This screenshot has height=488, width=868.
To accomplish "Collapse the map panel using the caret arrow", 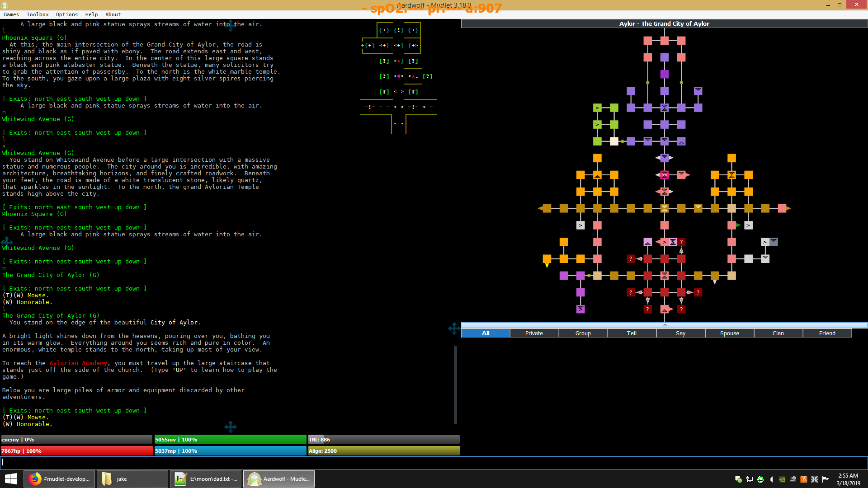I will click(x=665, y=325).
